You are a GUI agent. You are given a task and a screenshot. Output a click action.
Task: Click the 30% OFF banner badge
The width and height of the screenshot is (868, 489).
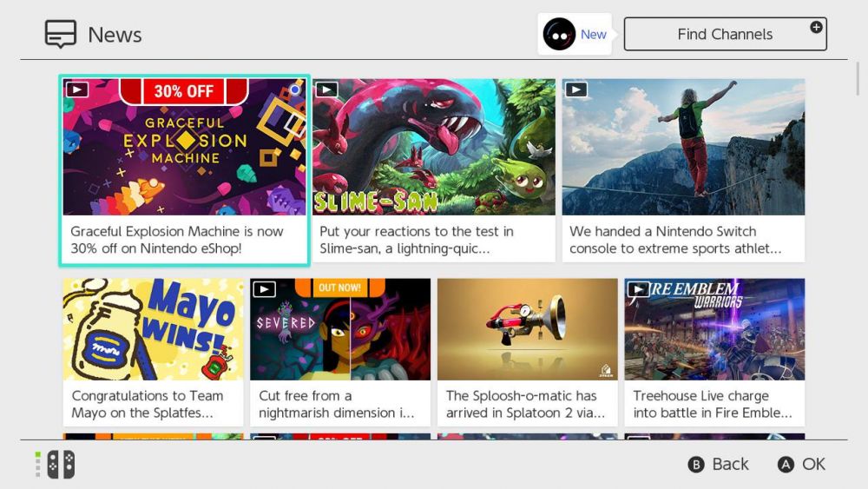[x=184, y=91]
